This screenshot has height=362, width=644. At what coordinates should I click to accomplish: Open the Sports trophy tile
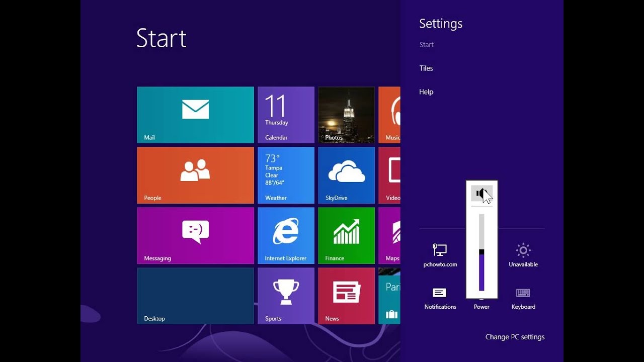coord(286,296)
